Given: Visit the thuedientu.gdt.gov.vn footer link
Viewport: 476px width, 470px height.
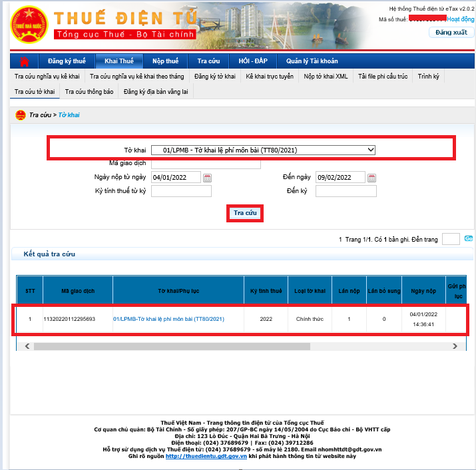Looking at the screenshot, I should [x=206, y=456].
